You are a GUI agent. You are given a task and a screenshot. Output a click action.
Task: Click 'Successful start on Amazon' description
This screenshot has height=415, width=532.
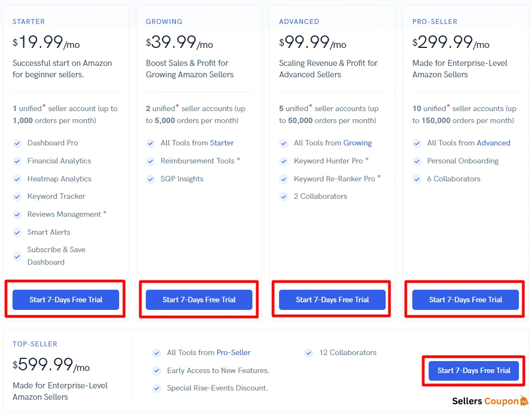coord(62,69)
